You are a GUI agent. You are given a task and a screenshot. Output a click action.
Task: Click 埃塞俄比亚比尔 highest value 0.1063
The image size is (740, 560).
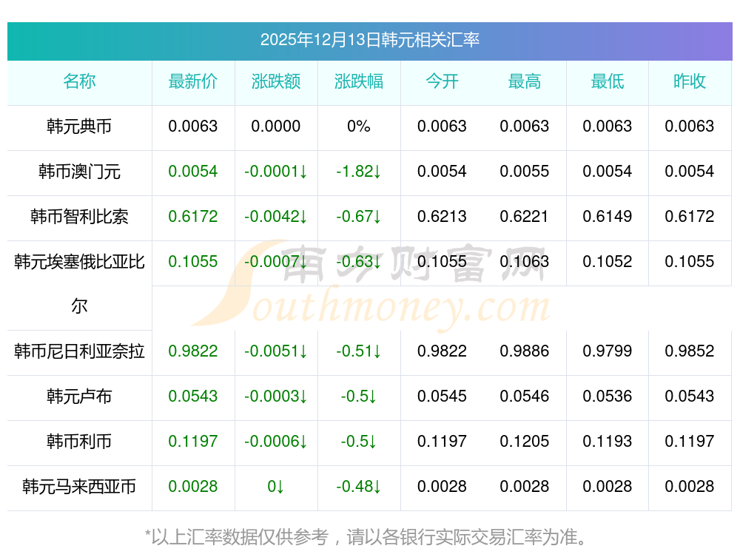[x=525, y=261]
